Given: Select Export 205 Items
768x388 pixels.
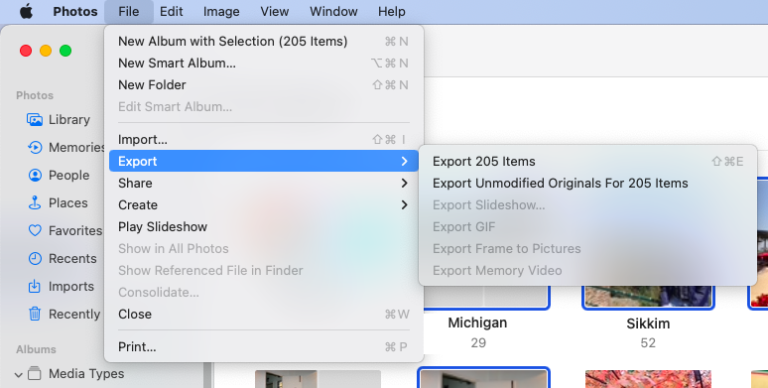Looking at the screenshot, I should (x=588, y=161).
